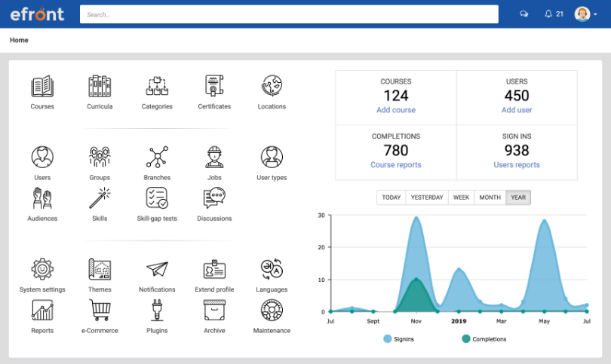Open the notifications bell showing 21
The width and height of the screenshot is (611, 364).
click(x=554, y=14)
